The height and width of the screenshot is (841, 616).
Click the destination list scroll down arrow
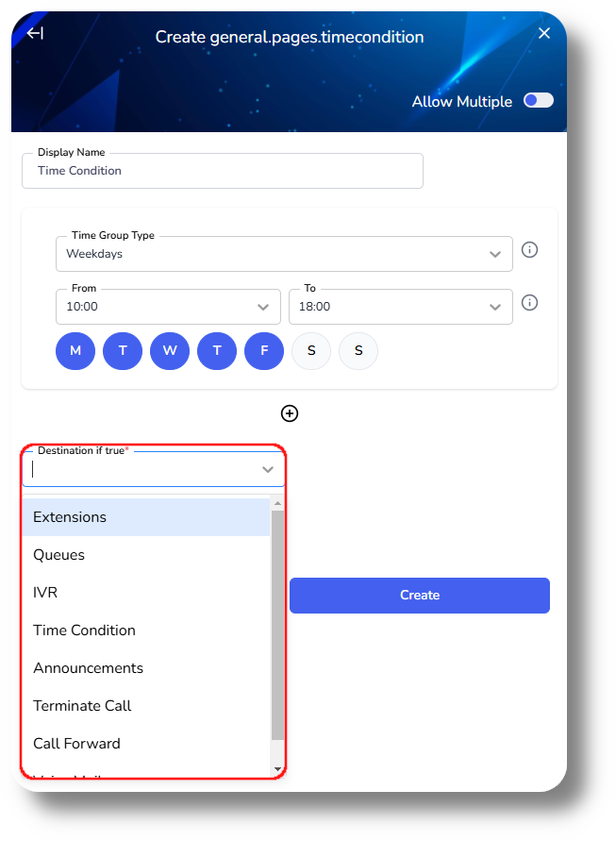(x=277, y=769)
